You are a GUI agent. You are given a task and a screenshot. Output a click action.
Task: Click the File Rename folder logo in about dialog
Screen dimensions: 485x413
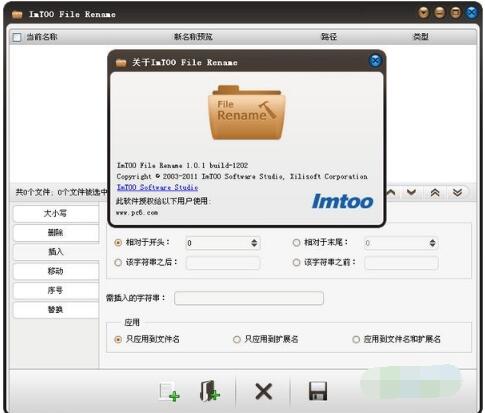pos(247,113)
